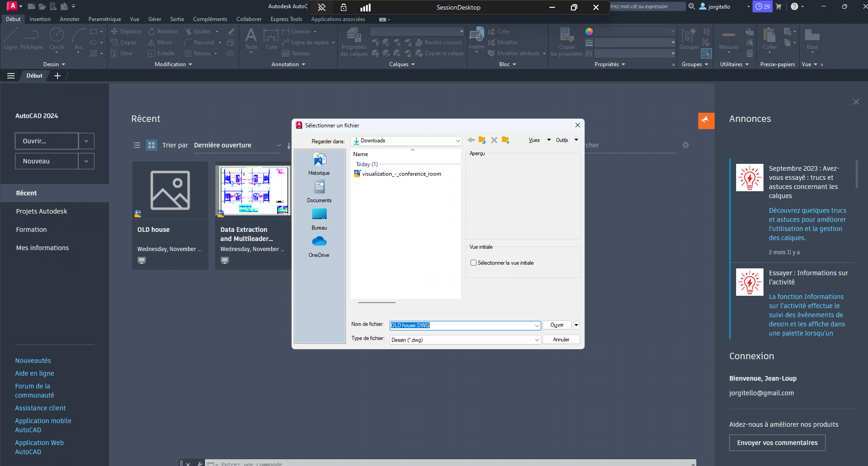Screen dimensions: 868x466
Task: Open Documents shortcut in file dialog
Action: click(x=319, y=191)
